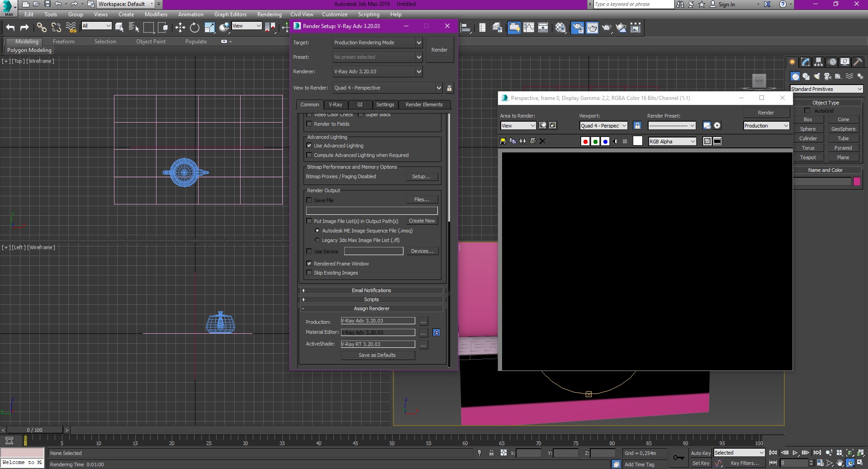
Task: Click the Save as Defaults button
Action: [x=377, y=355]
